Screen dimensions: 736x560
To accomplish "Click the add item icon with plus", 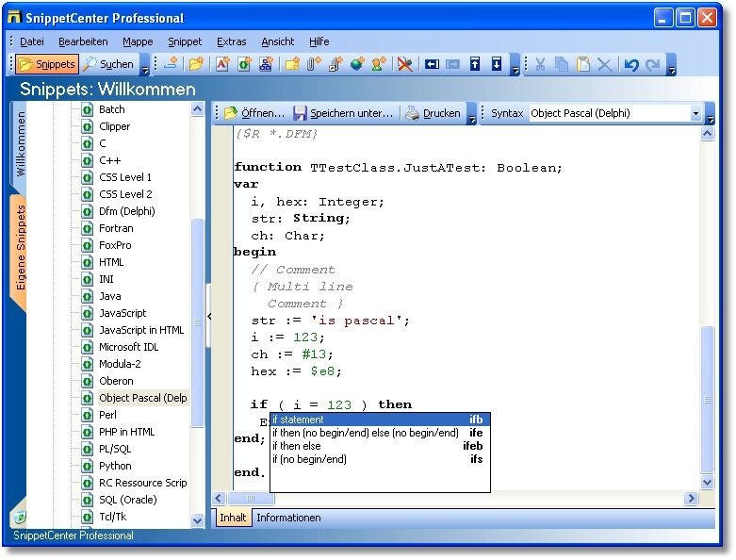I will 171,64.
